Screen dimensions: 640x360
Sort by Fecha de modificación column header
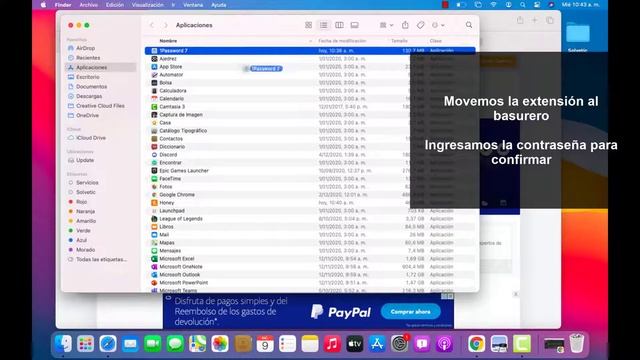(342, 41)
